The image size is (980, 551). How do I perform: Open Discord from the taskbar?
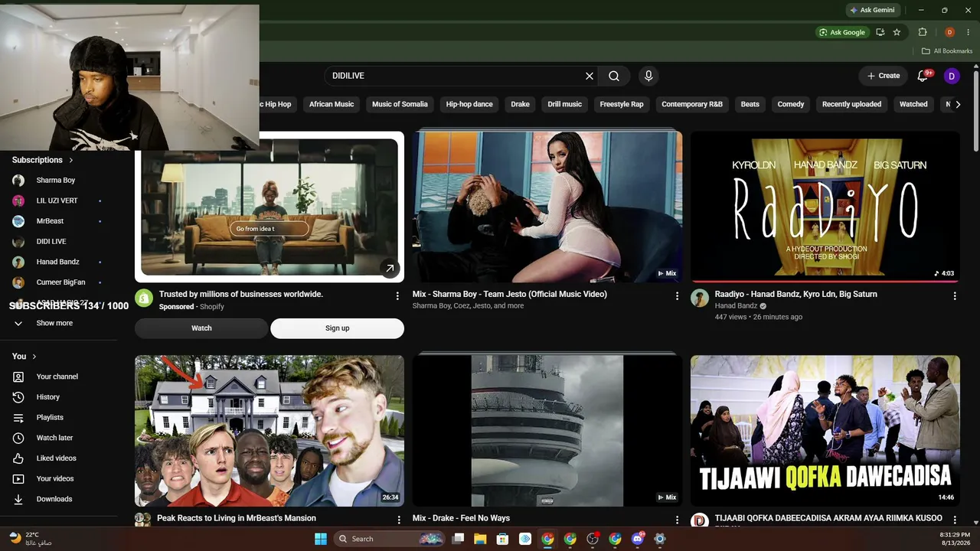[x=638, y=539]
